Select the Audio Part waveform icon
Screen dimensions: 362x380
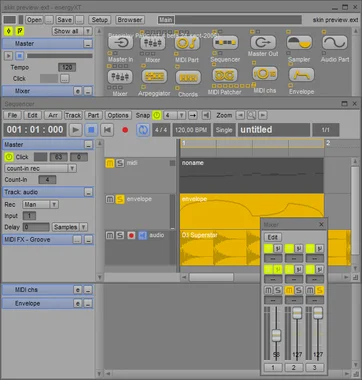pyautogui.click(x=334, y=43)
